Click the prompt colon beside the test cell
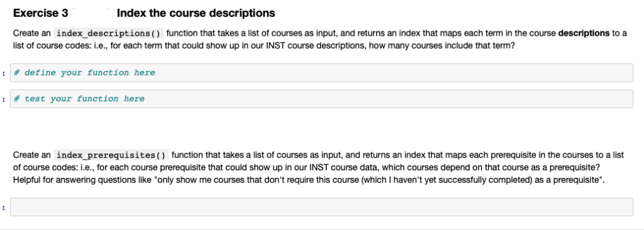This screenshot has height=230, width=644. [4, 99]
